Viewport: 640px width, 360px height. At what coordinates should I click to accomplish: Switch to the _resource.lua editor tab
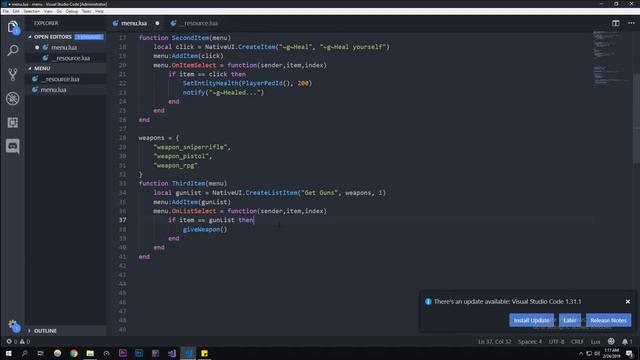point(200,23)
